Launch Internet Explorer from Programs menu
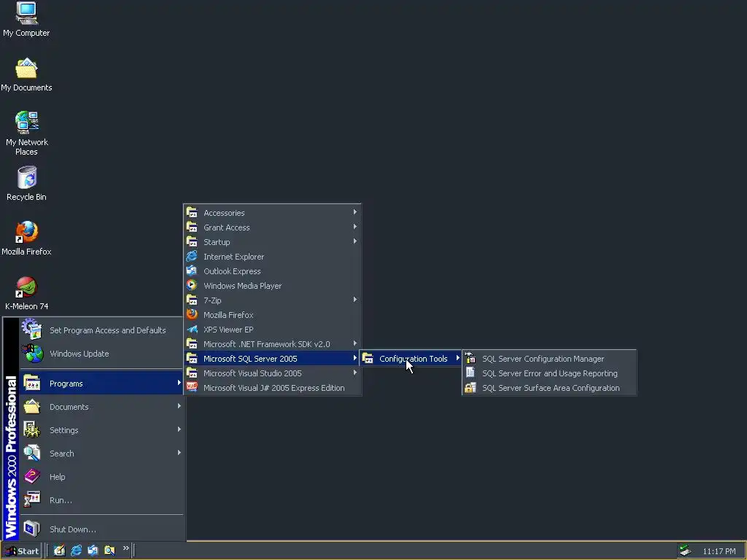The image size is (747, 560). (x=272, y=257)
